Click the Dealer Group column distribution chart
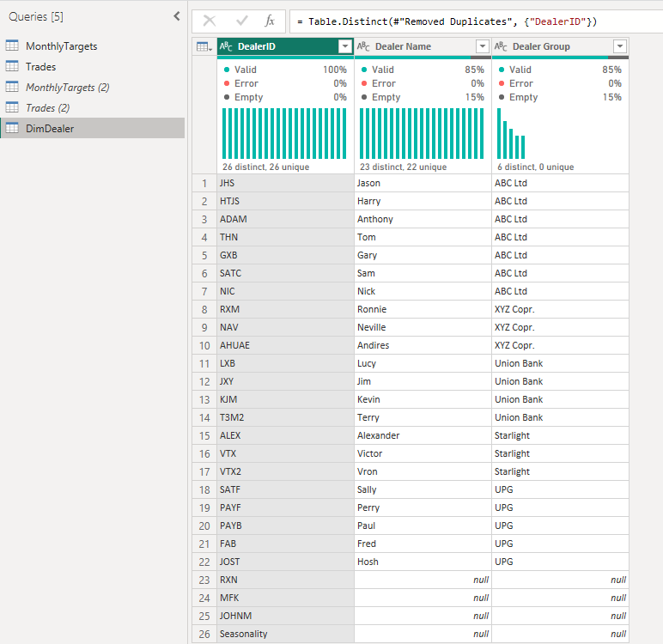The image size is (663, 644). [x=511, y=134]
